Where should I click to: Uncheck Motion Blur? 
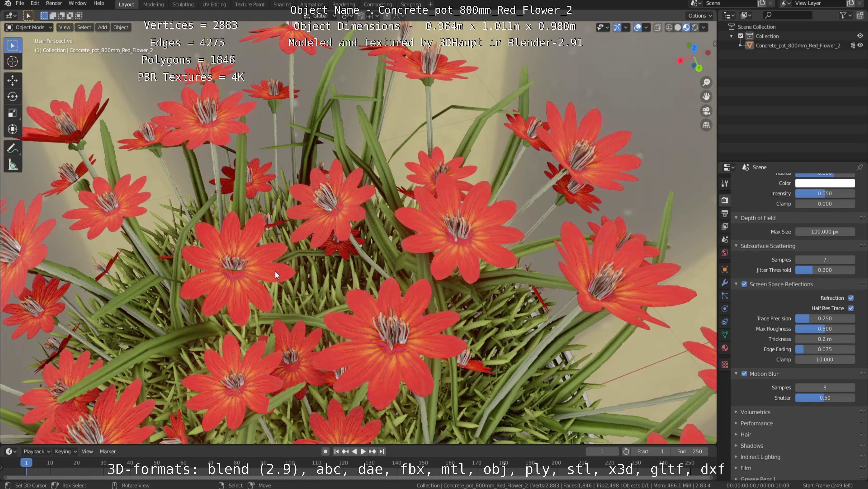pos(744,374)
